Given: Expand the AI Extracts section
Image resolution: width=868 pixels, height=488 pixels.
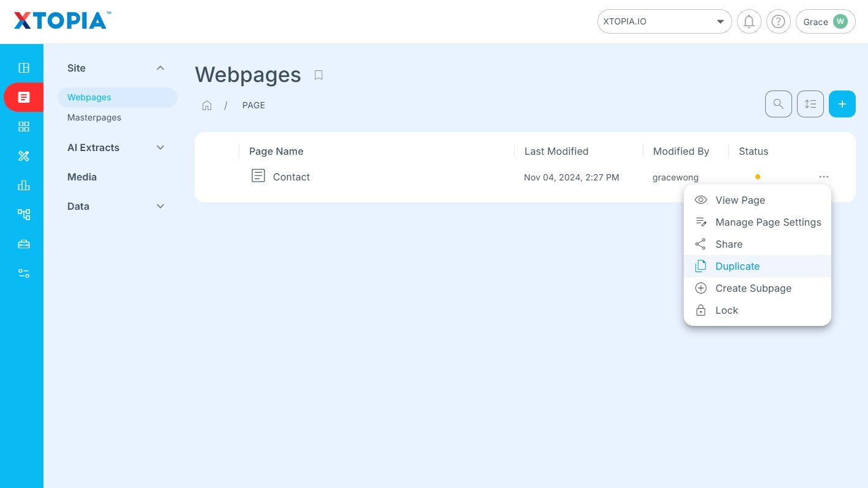Looking at the screenshot, I should (160, 147).
